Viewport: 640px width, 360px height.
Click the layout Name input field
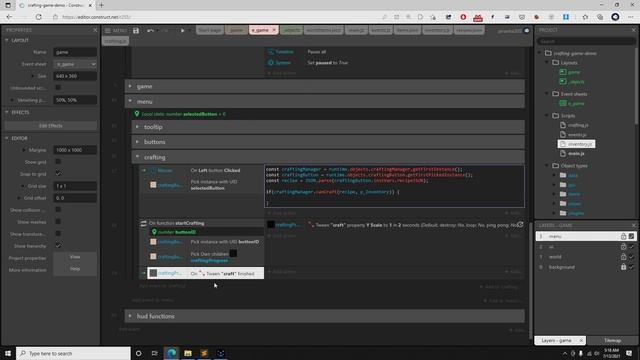coord(75,52)
